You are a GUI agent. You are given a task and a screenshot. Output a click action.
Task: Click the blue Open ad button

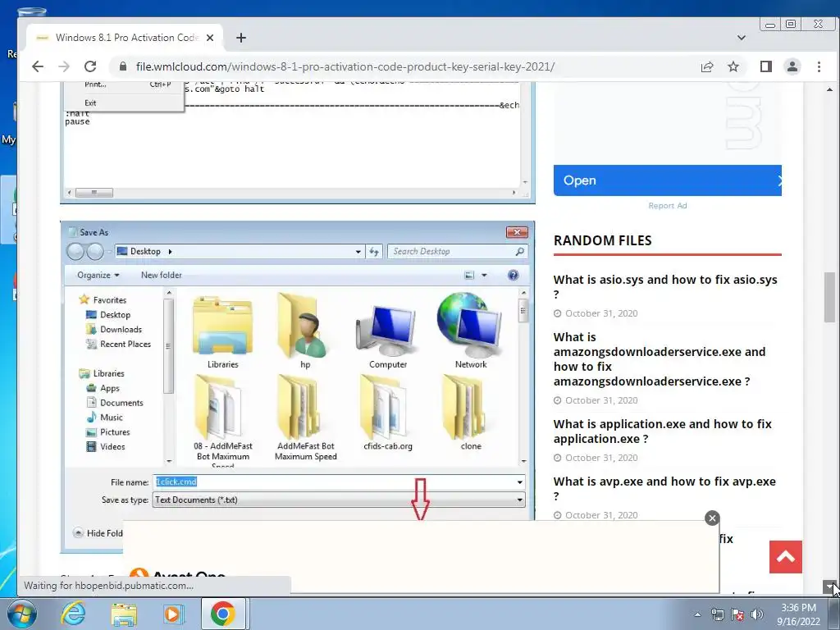pos(668,180)
